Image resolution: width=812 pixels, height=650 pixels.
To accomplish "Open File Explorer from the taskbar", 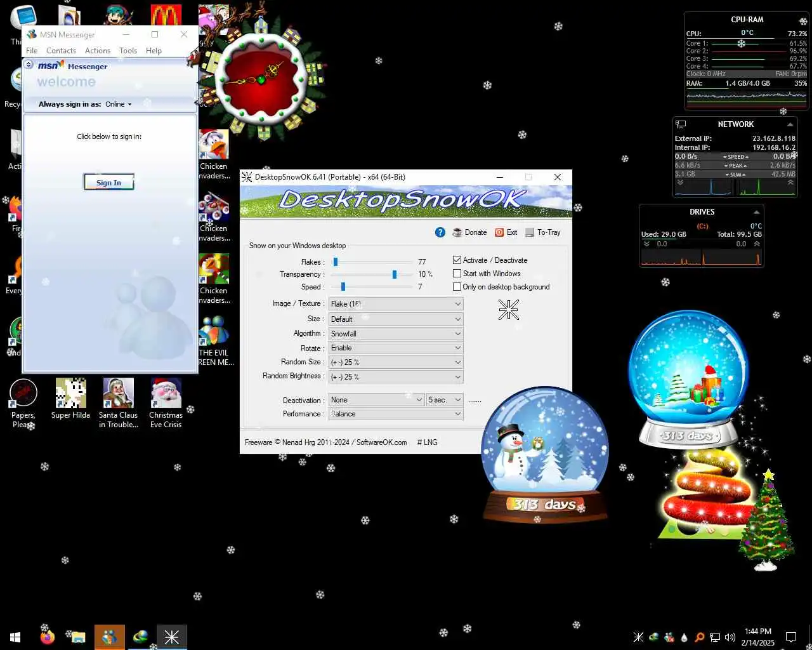I will (78, 637).
